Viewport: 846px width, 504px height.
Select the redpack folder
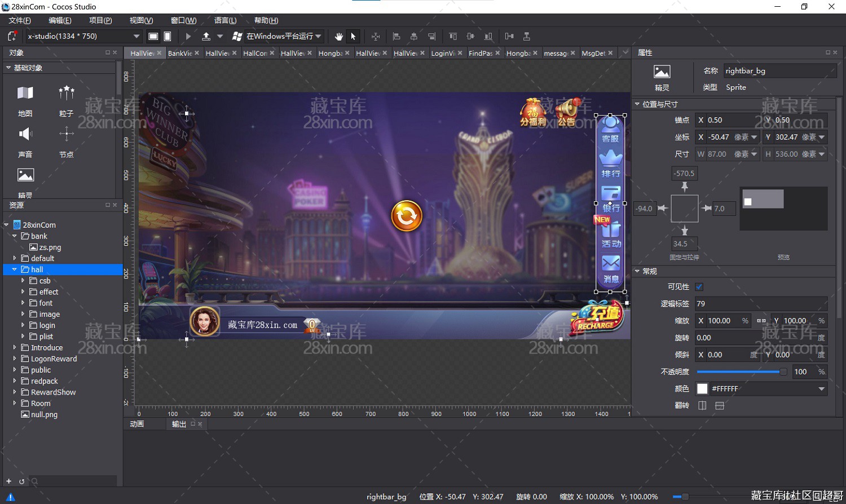pos(44,381)
